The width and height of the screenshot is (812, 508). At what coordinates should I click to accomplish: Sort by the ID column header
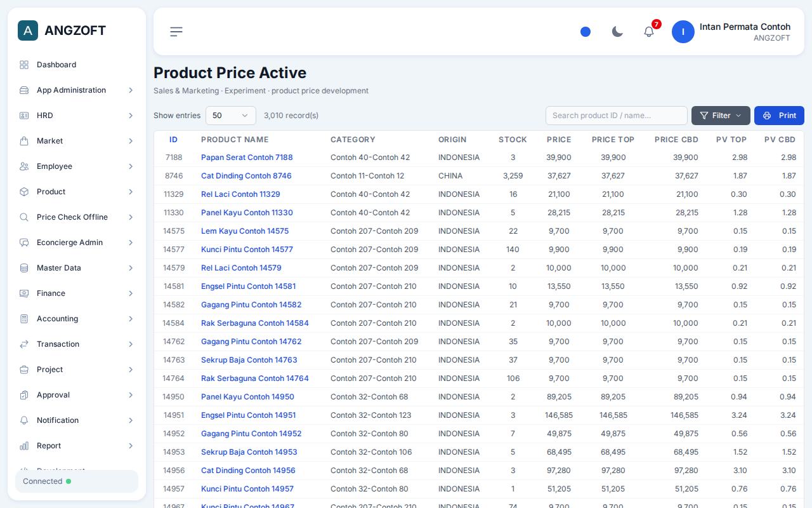tap(173, 140)
